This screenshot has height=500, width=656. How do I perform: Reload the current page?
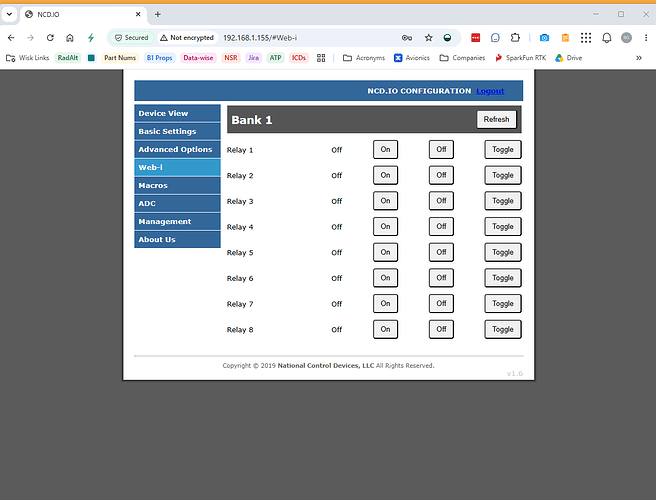[x=50, y=38]
